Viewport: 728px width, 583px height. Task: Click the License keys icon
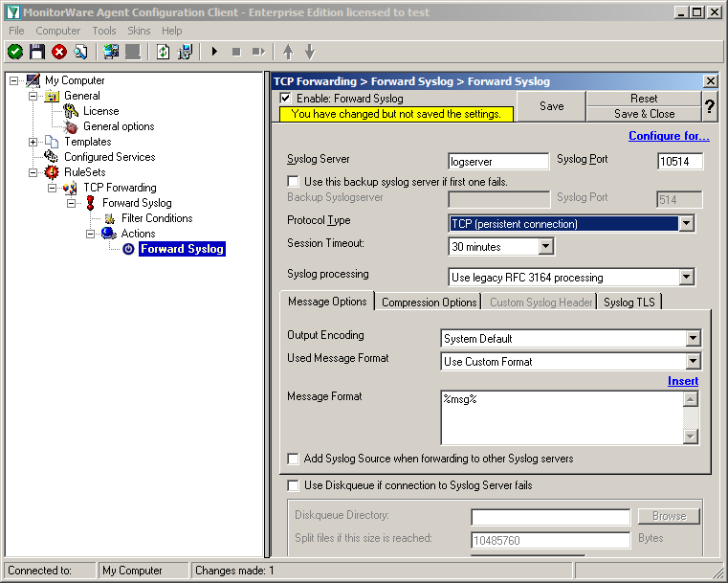pyautogui.click(x=71, y=111)
